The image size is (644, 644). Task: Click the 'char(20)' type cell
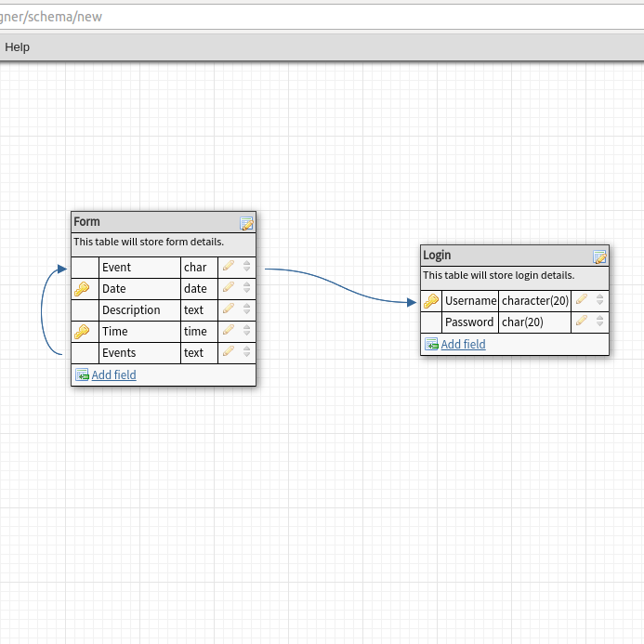(534, 322)
